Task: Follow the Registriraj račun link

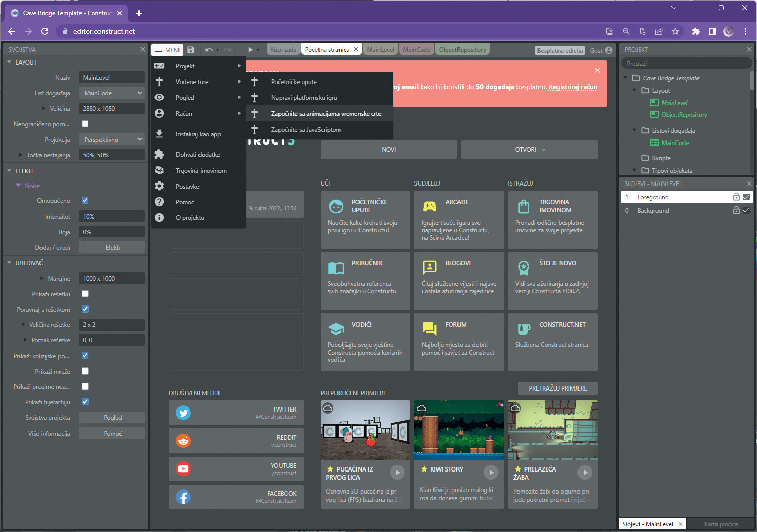Action: [573, 87]
